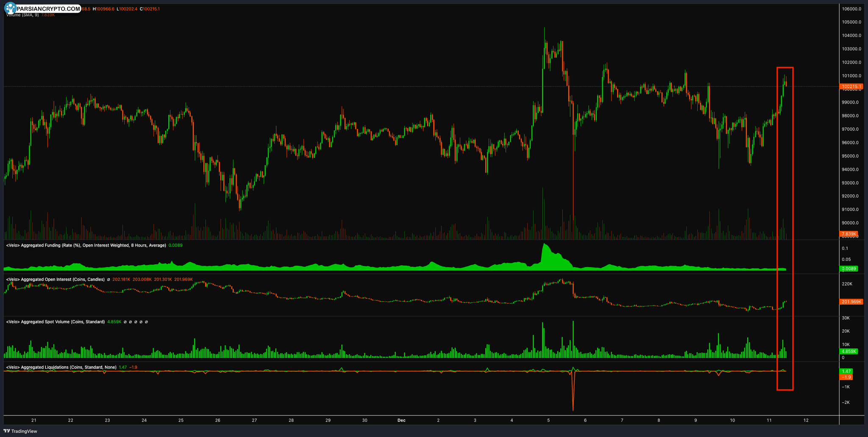868x437 pixels.
Task: Click the orange -1.9 value in Liquidations legend
Action: tap(133, 367)
